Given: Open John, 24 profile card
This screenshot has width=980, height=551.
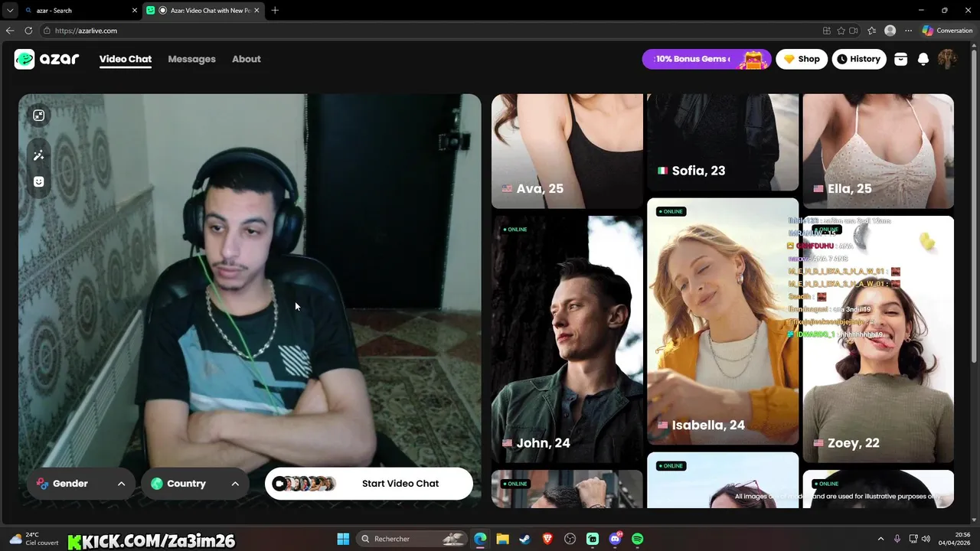Looking at the screenshot, I should point(567,339).
